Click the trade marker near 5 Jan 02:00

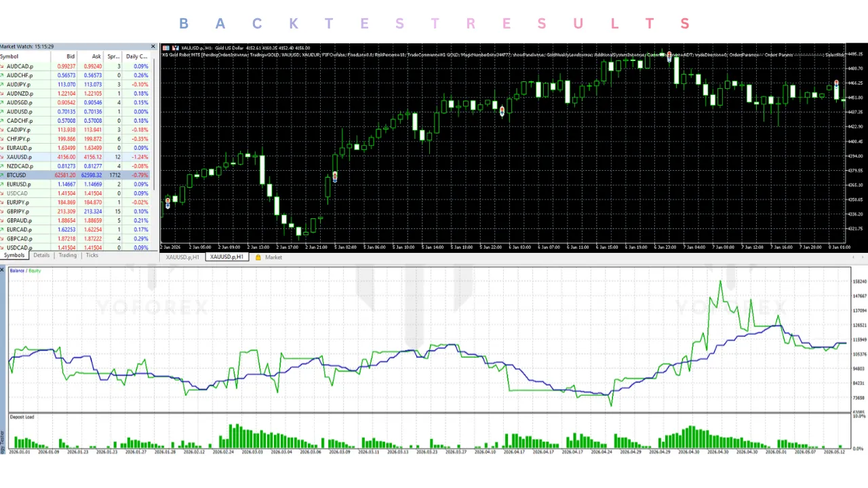click(x=335, y=177)
